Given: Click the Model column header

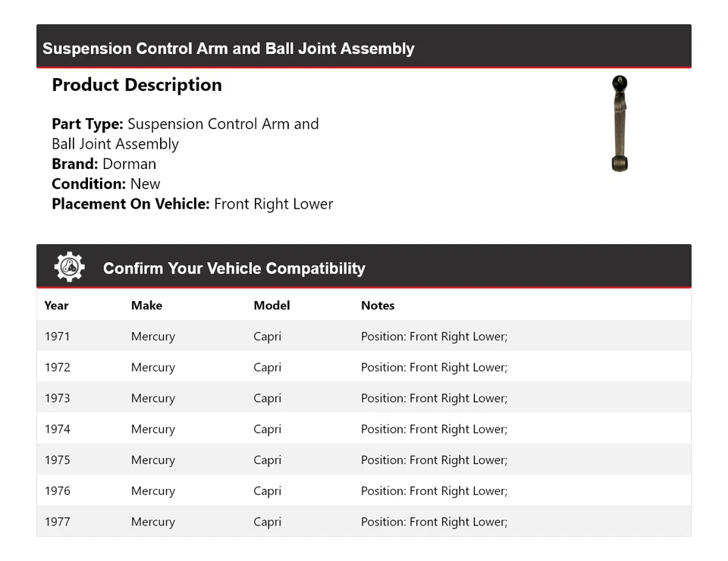Looking at the screenshot, I should tap(271, 306).
